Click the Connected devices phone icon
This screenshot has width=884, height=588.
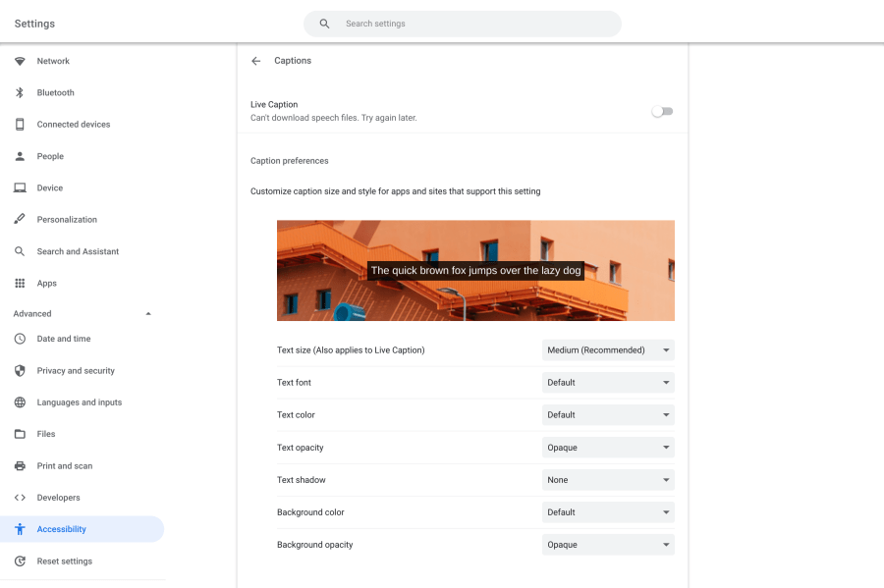[20, 125]
